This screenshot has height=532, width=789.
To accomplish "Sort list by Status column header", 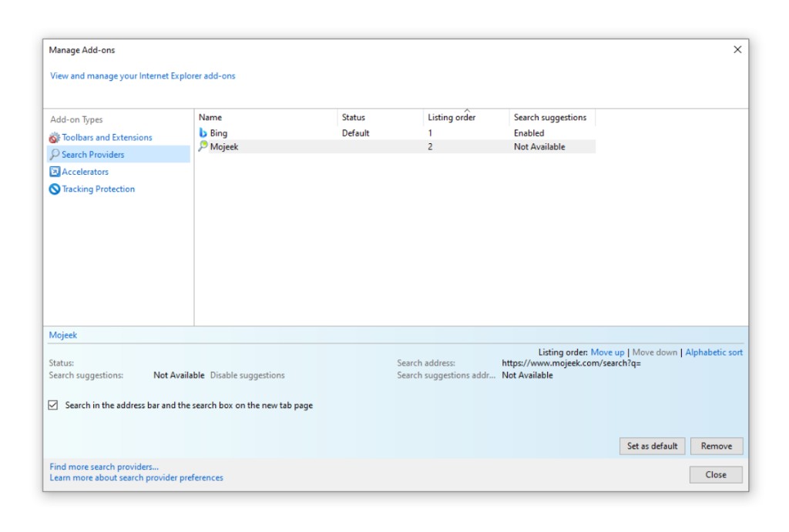I will [x=381, y=117].
